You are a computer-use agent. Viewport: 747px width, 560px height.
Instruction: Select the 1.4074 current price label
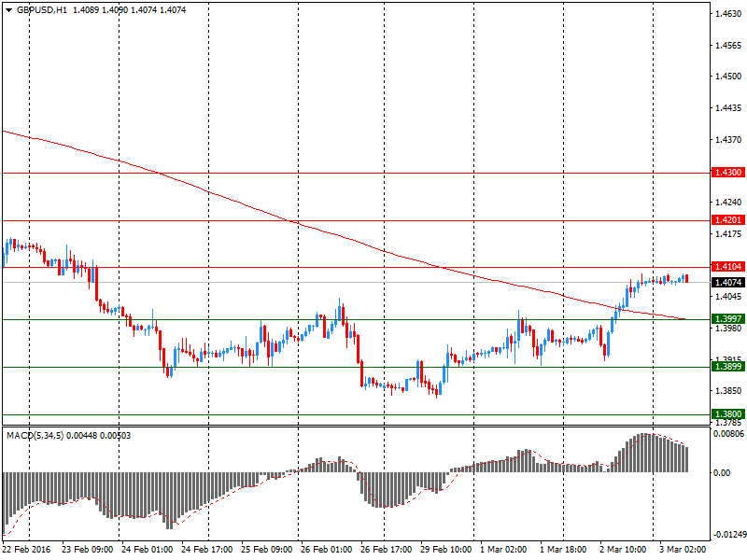point(728,283)
